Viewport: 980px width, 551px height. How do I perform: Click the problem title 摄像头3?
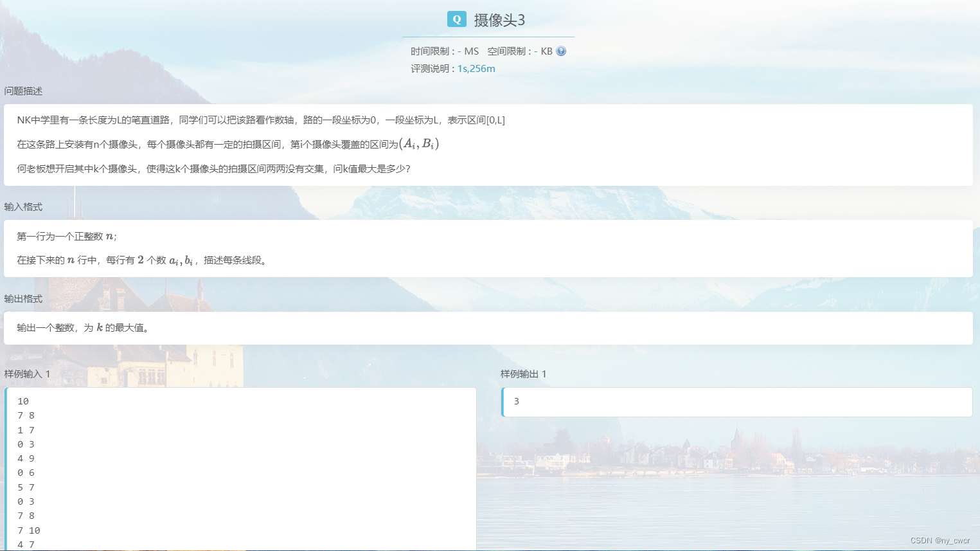coord(499,20)
